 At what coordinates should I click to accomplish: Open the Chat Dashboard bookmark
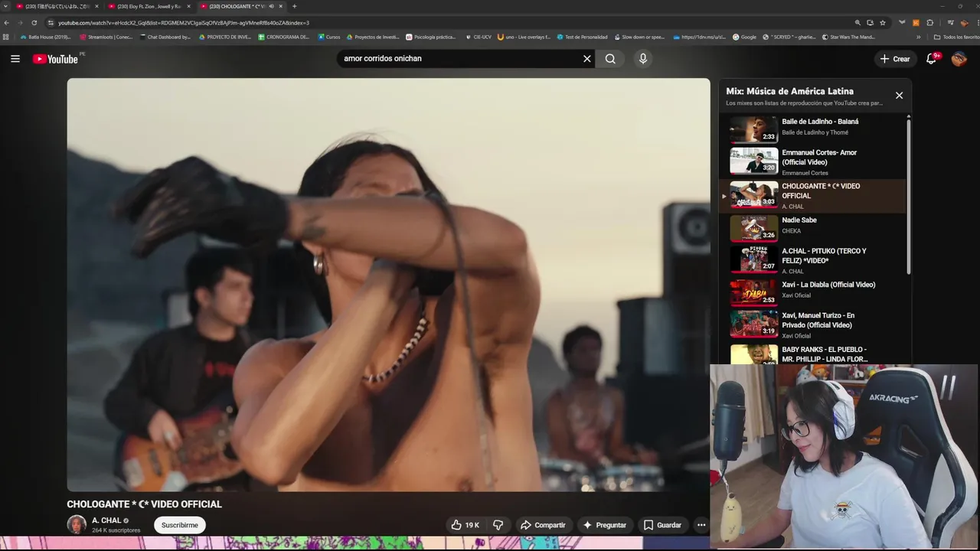click(x=165, y=37)
